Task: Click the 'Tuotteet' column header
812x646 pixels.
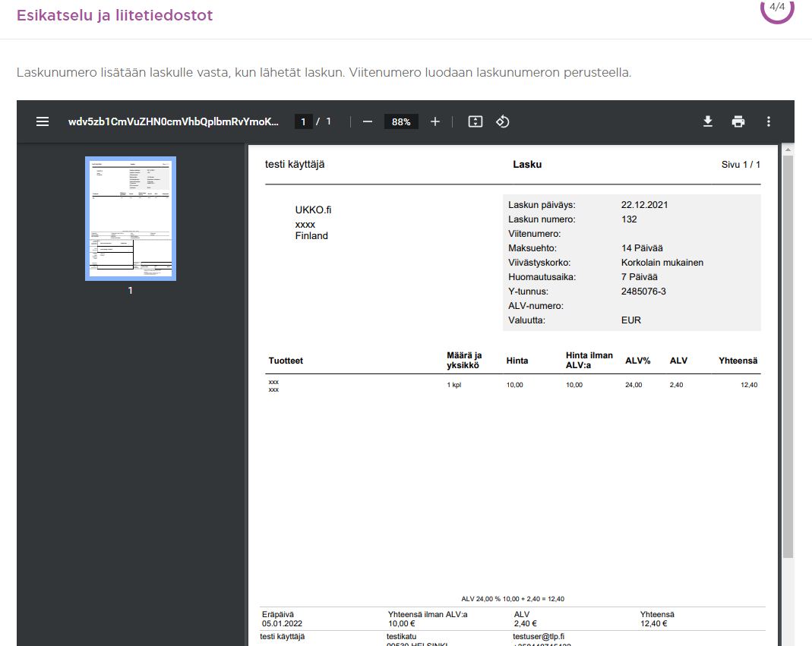Action: click(x=286, y=361)
